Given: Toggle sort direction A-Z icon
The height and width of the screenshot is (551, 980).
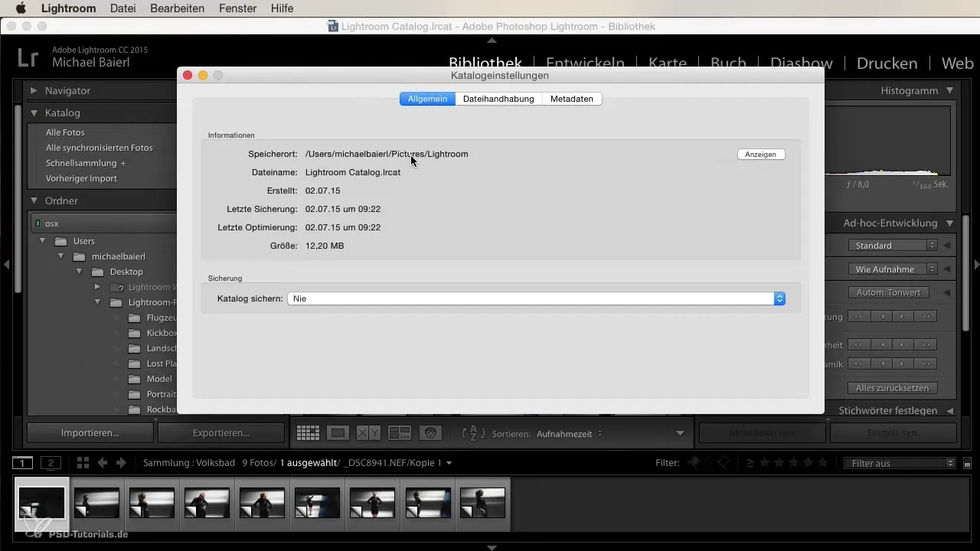Looking at the screenshot, I should [473, 433].
